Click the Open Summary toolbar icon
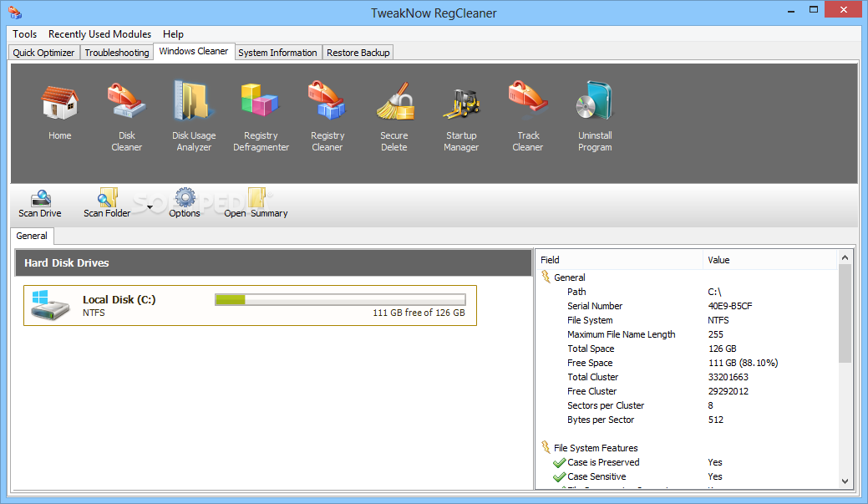868x504 pixels. point(256,197)
